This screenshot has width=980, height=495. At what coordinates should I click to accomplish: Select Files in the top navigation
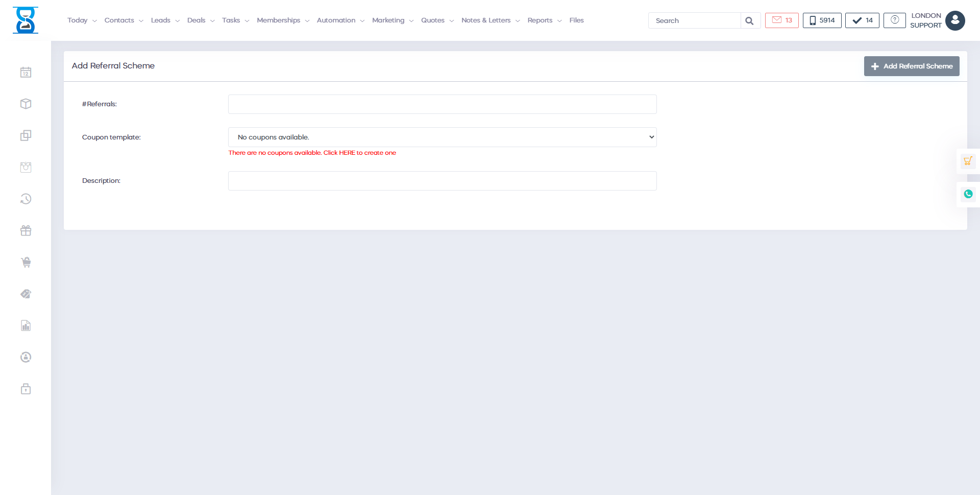pyautogui.click(x=576, y=20)
